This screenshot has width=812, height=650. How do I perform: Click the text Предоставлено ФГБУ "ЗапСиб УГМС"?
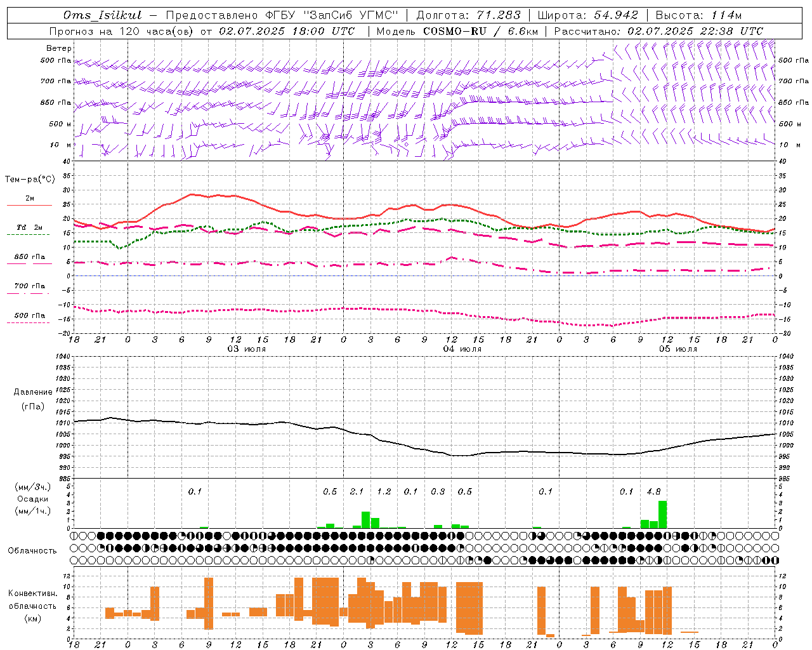282,15
